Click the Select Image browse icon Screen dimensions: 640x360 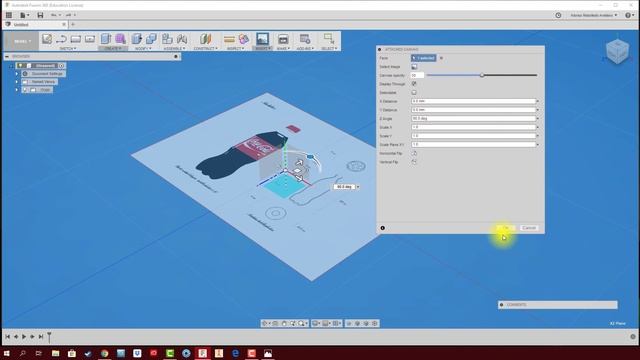[414, 67]
